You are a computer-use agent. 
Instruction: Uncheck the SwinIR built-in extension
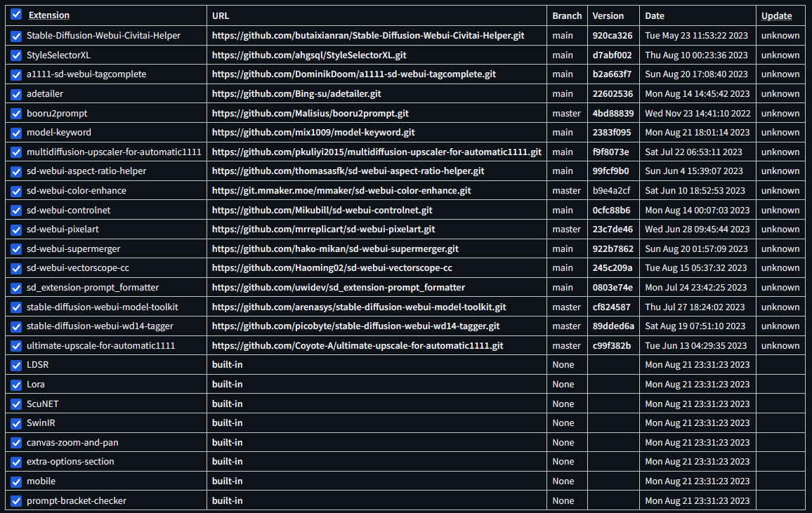click(15, 422)
